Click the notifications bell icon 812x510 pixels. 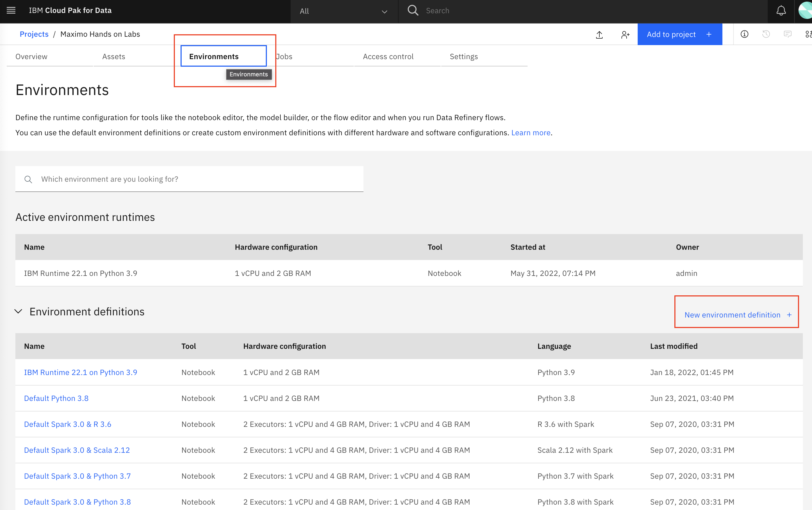point(781,11)
